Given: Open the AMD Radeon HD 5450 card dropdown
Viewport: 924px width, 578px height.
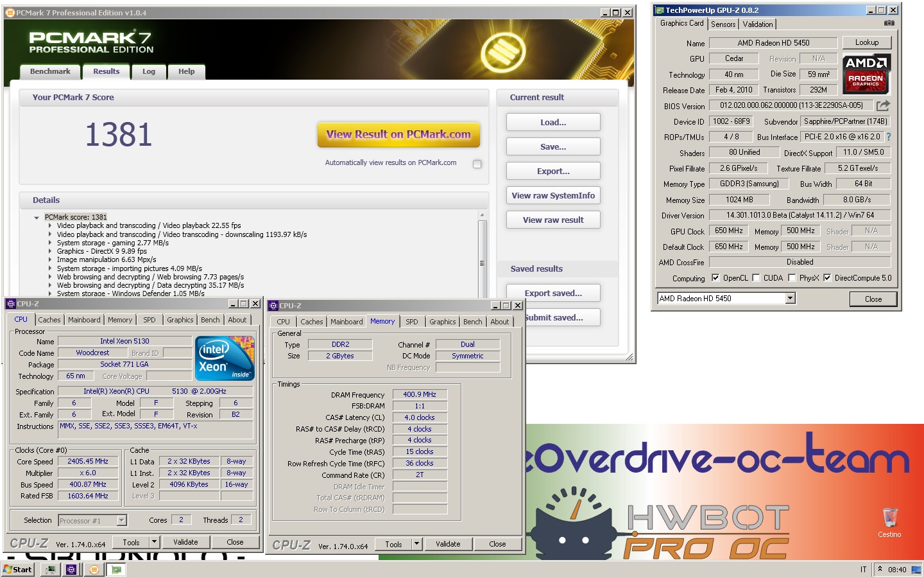Looking at the screenshot, I should click(790, 298).
